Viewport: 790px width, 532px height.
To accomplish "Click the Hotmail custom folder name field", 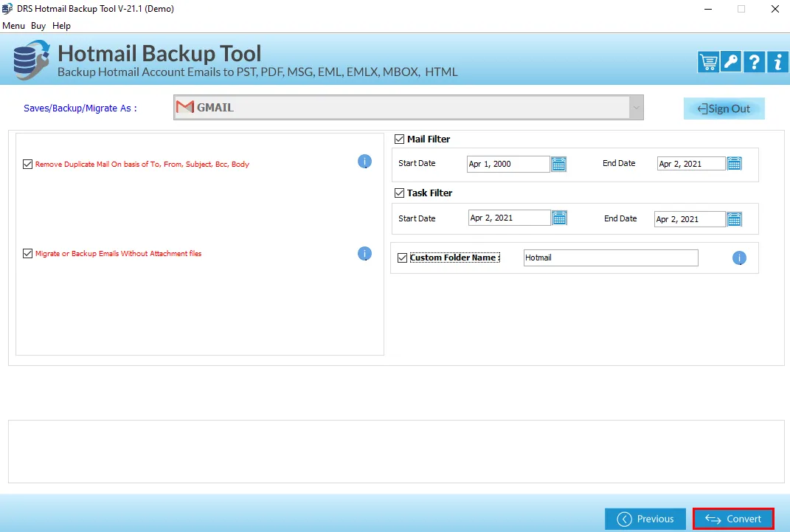I will point(611,258).
